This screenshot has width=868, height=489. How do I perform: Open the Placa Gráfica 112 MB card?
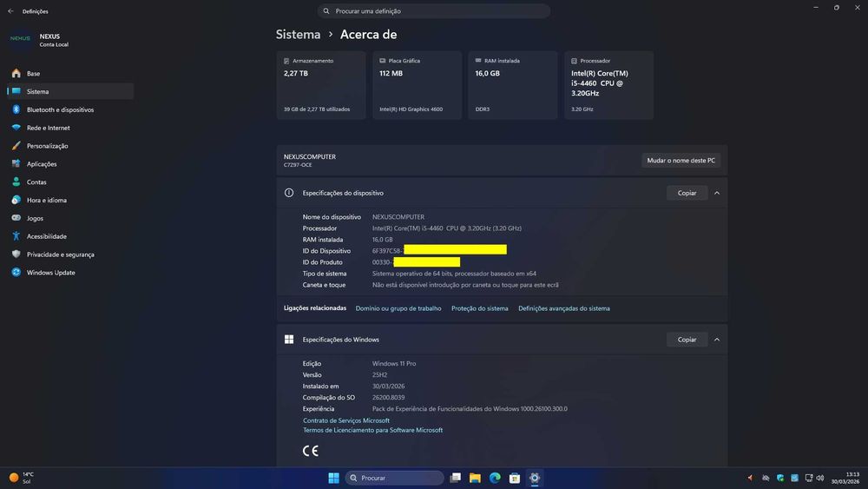417,85
